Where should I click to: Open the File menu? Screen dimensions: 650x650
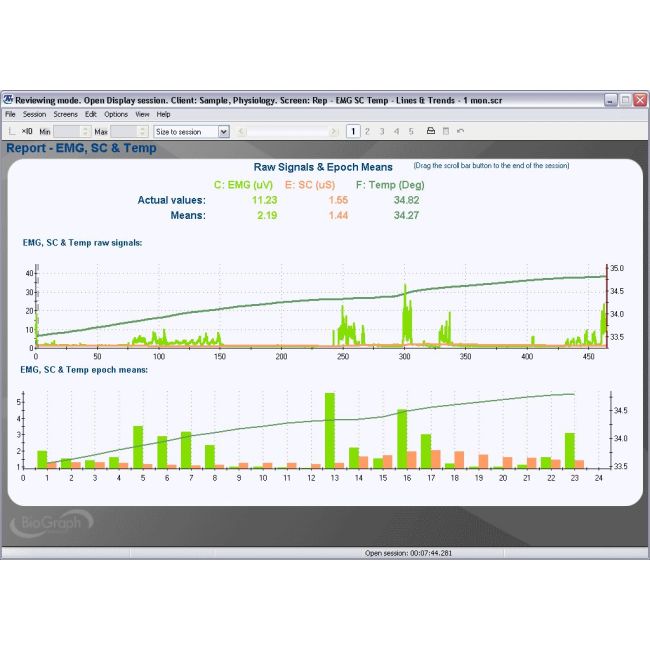(10, 114)
